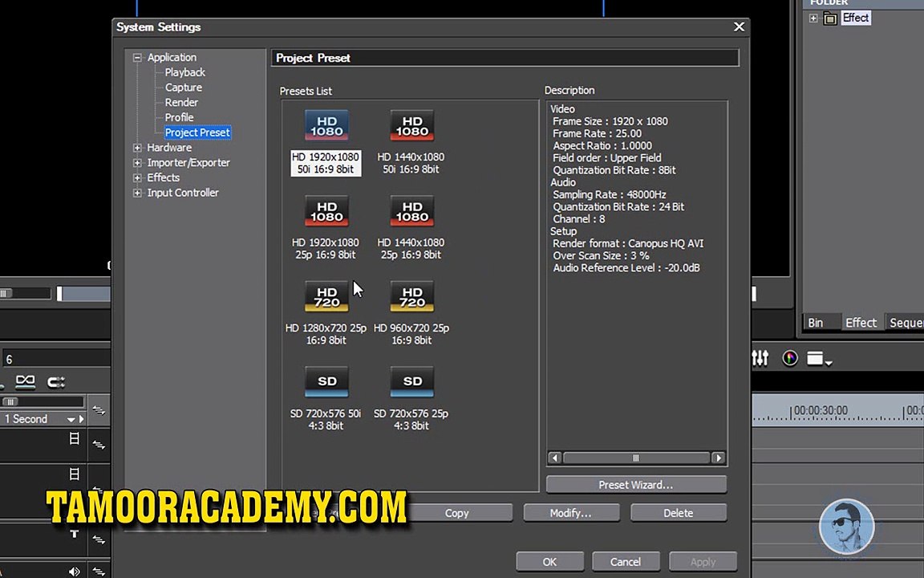The image size is (924, 578).
Task: Select the Effects tree label
Action: (164, 177)
